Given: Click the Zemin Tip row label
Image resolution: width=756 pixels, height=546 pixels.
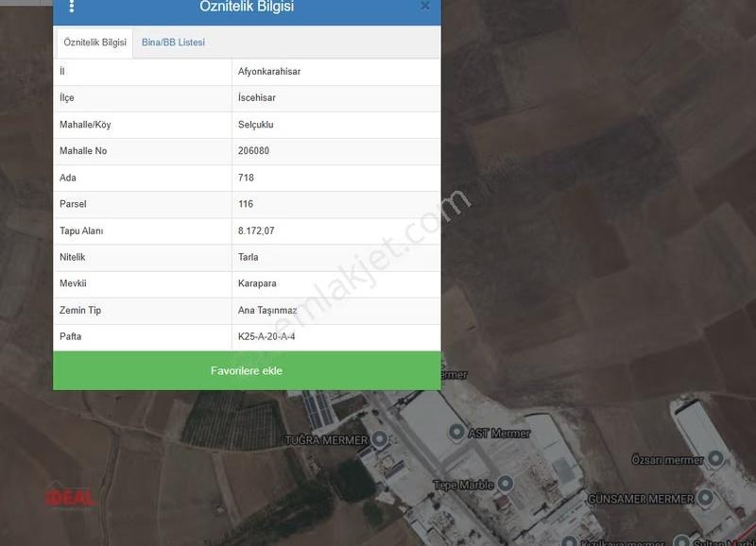Looking at the screenshot, I should click(x=80, y=311).
